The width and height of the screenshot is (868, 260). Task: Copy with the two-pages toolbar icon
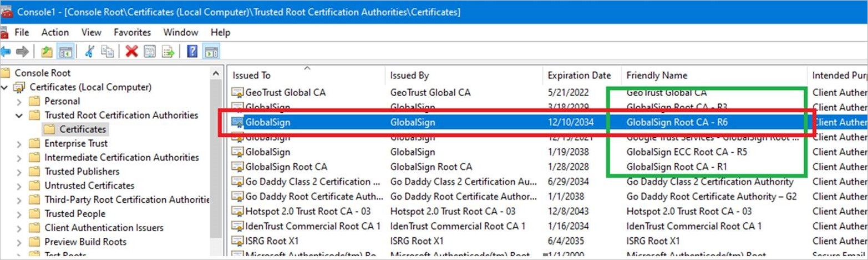click(x=107, y=52)
